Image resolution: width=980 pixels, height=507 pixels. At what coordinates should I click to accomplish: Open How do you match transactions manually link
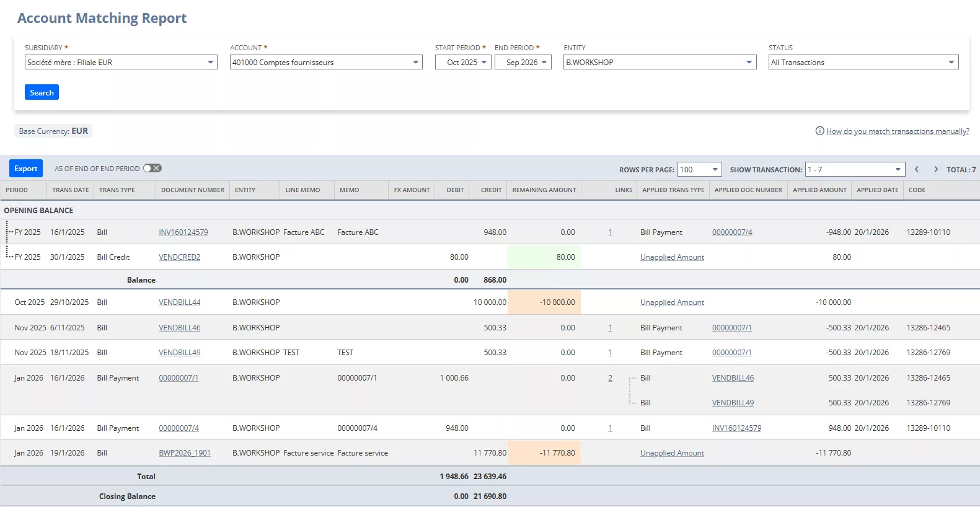tap(897, 131)
